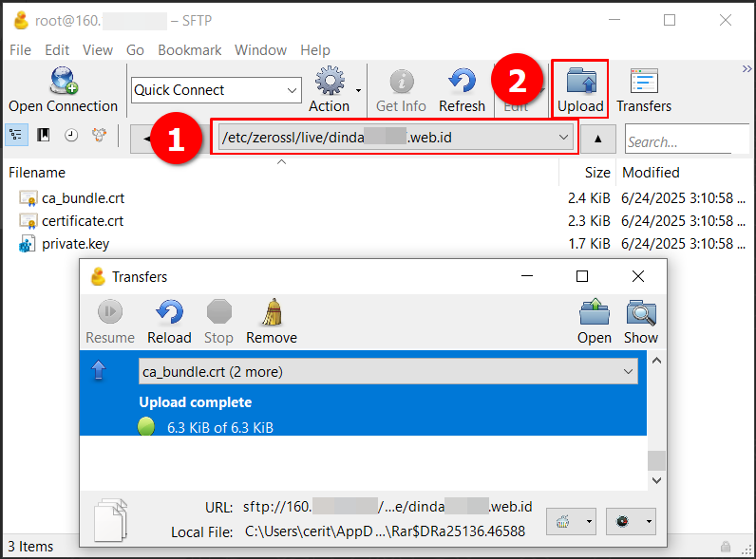
Task: Sort files by Modified column header
Action: pos(651,173)
